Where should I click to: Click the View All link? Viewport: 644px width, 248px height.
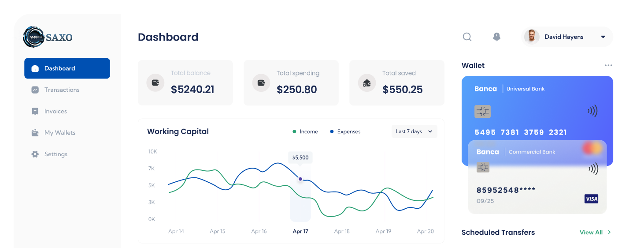click(x=591, y=232)
